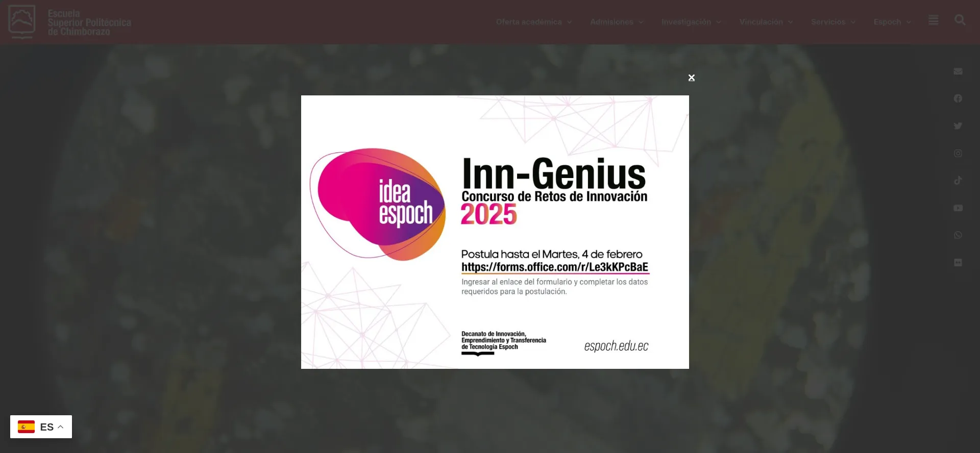Open the search magnifier icon
980x453 pixels.
pyautogui.click(x=960, y=20)
